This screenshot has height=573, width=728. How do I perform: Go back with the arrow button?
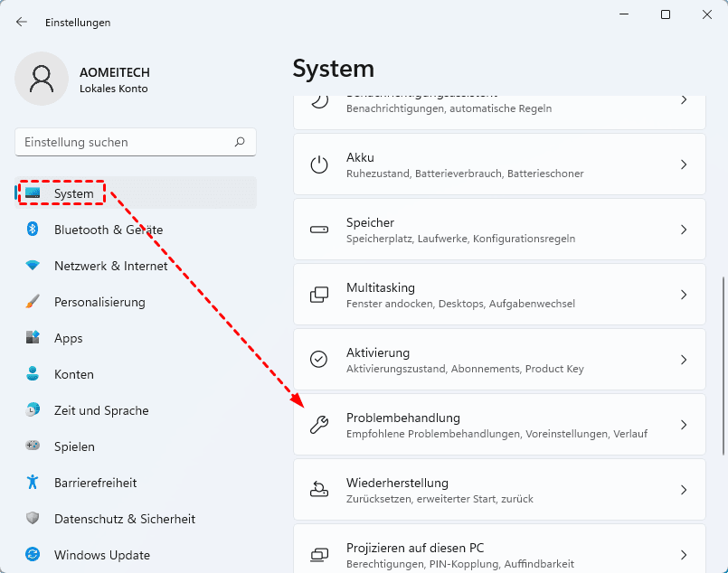click(22, 22)
